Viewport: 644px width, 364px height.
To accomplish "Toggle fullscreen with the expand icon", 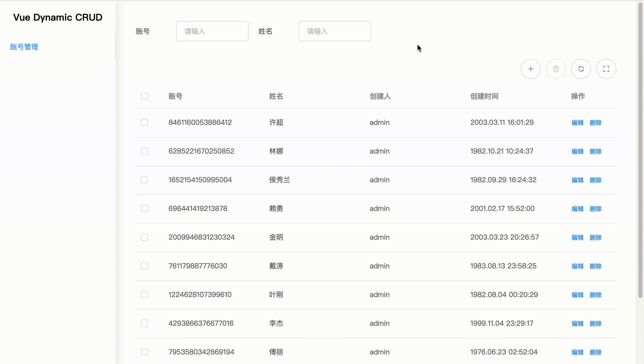I will pos(606,69).
